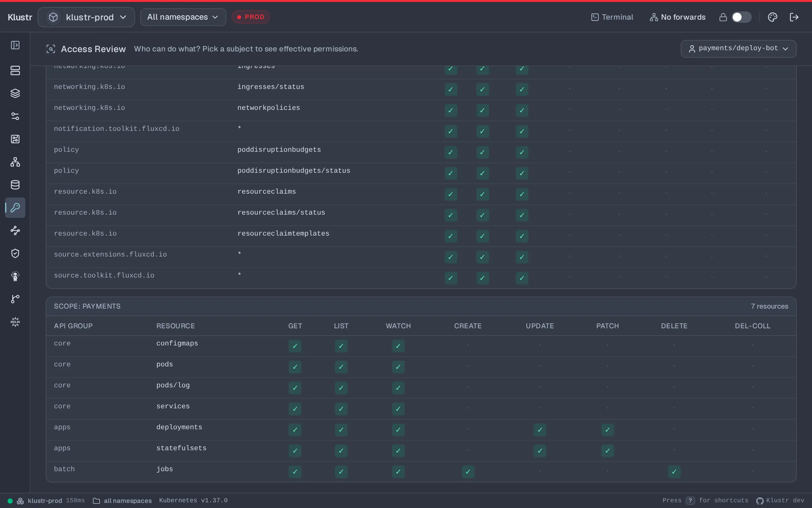Open the nodes server icon in sidebar

pos(15,70)
